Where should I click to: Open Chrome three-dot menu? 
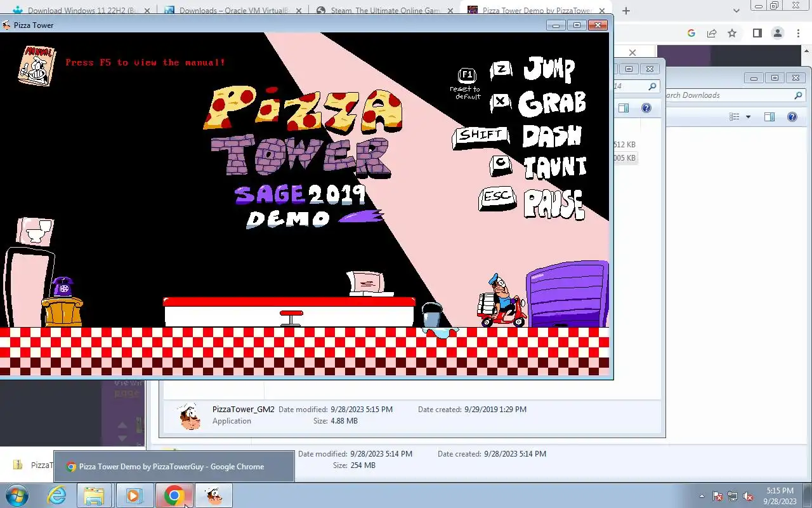pos(798,33)
